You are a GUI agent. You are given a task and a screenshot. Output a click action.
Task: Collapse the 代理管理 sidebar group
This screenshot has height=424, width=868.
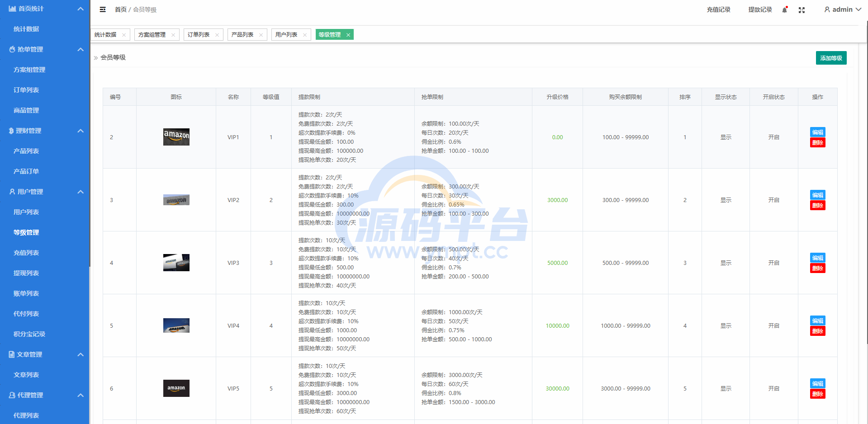pyautogui.click(x=81, y=395)
